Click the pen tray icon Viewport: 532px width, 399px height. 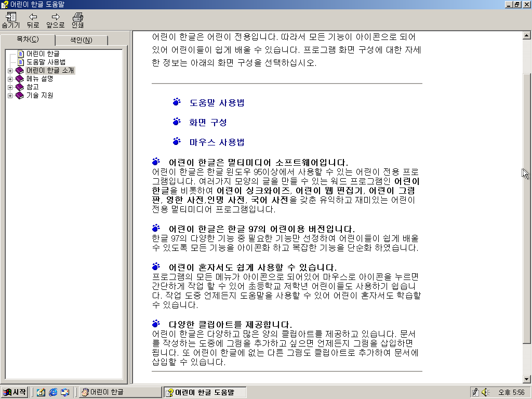tap(476, 392)
